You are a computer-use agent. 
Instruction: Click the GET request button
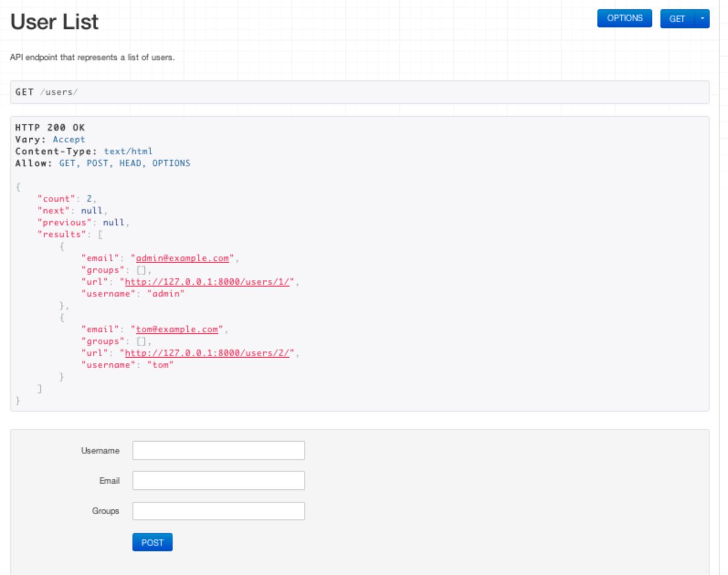677,19
